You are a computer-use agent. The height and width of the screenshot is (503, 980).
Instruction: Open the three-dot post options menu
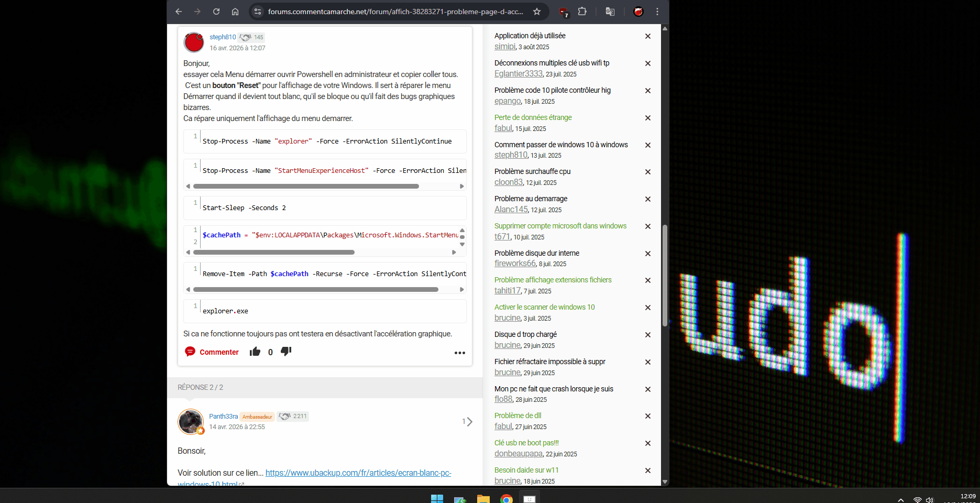[x=459, y=353]
